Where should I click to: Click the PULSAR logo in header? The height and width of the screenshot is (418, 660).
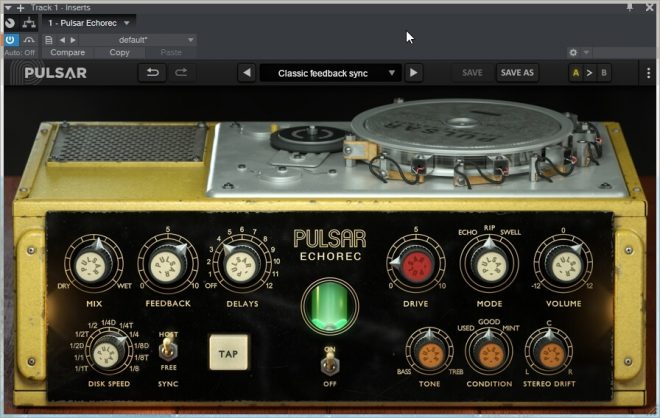pyautogui.click(x=56, y=73)
